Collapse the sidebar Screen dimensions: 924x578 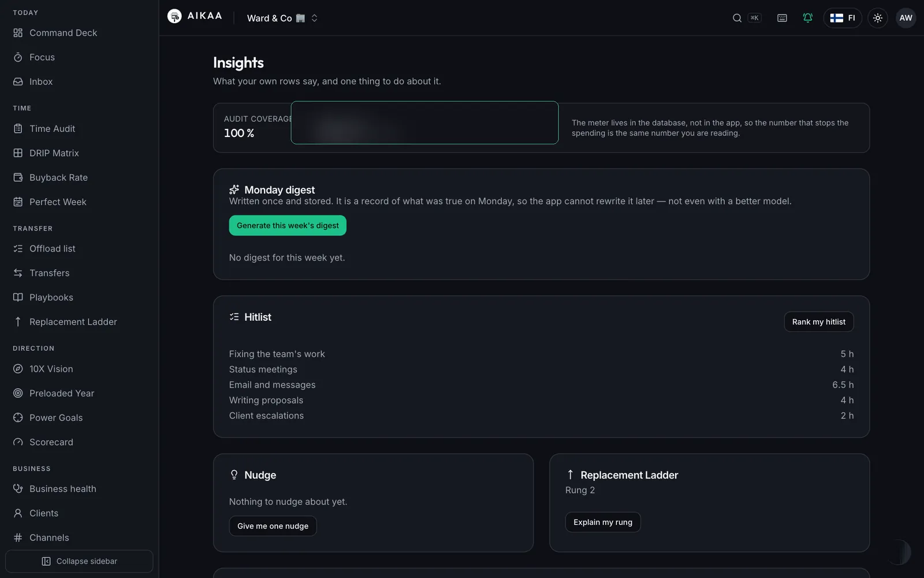click(x=79, y=561)
